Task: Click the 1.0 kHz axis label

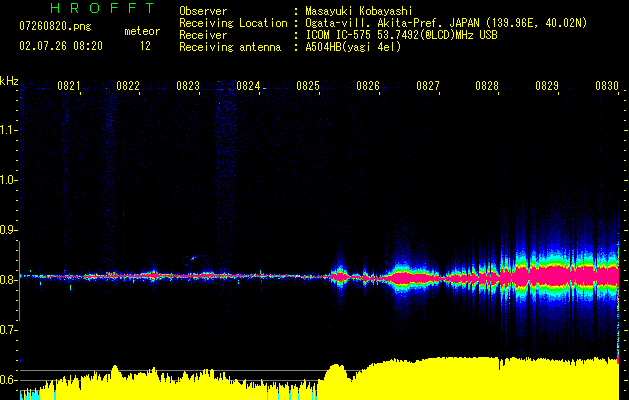Action: (x=8, y=180)
